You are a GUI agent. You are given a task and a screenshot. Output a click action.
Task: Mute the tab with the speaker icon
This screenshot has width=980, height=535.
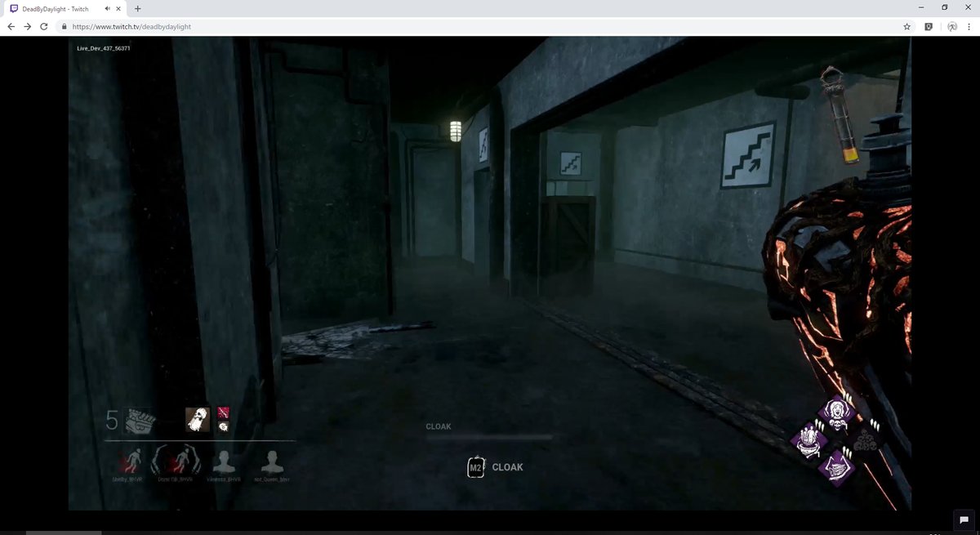coord(109,8)
